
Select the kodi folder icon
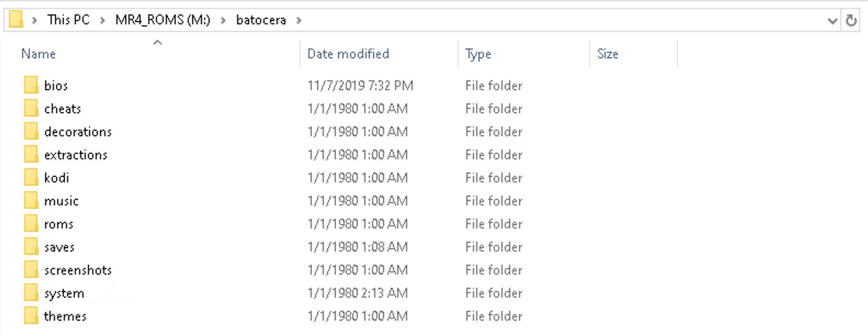coord(31,177)
